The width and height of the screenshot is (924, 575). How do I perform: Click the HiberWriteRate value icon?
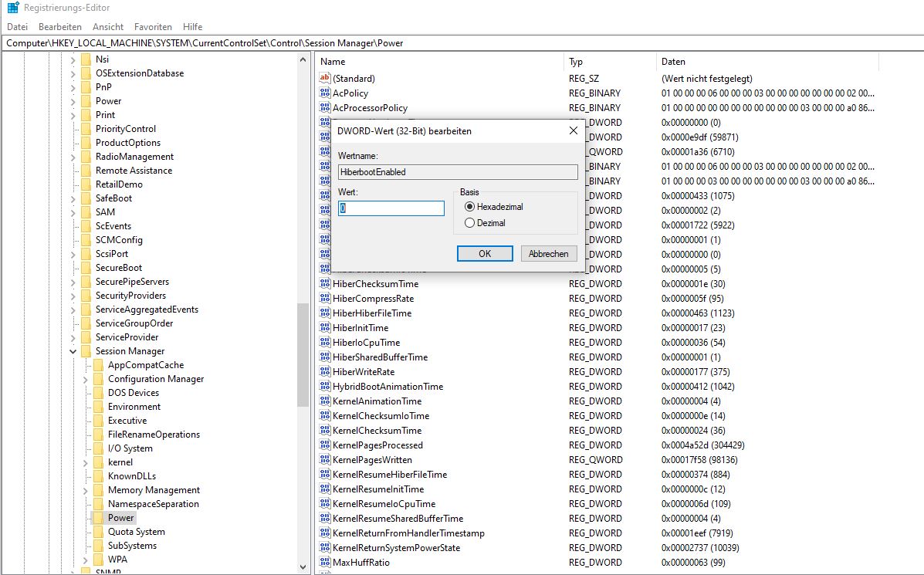point(325,372)
